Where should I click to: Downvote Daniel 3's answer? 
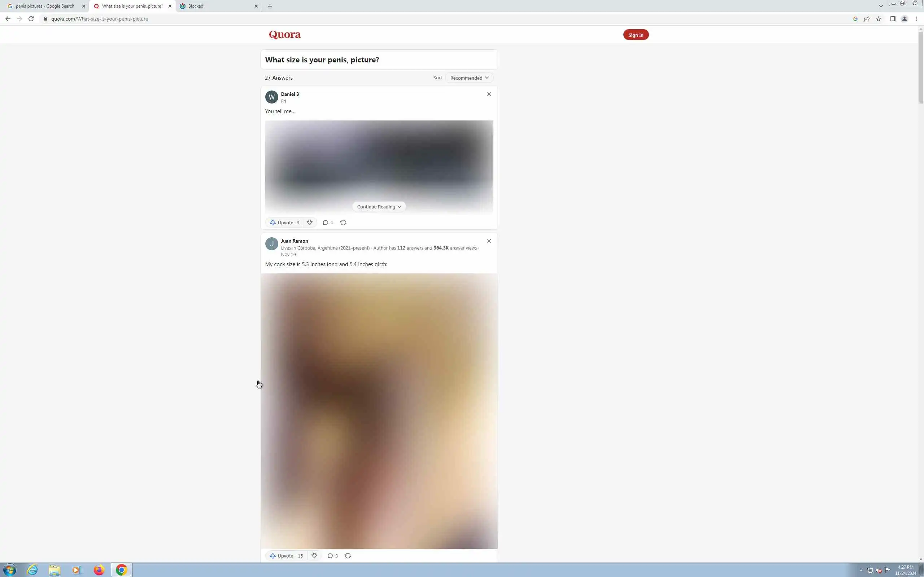tap(310, 223)
